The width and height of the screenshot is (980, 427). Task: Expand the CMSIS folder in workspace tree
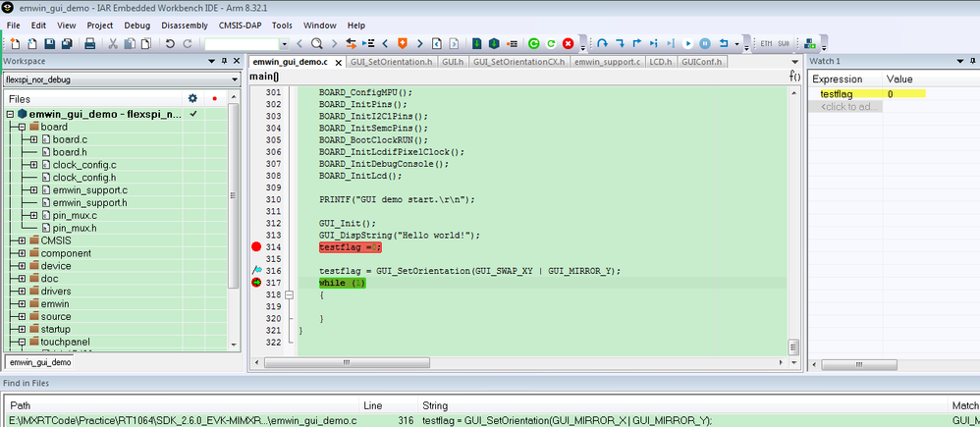pyautogui.click(x=22, y=240)
